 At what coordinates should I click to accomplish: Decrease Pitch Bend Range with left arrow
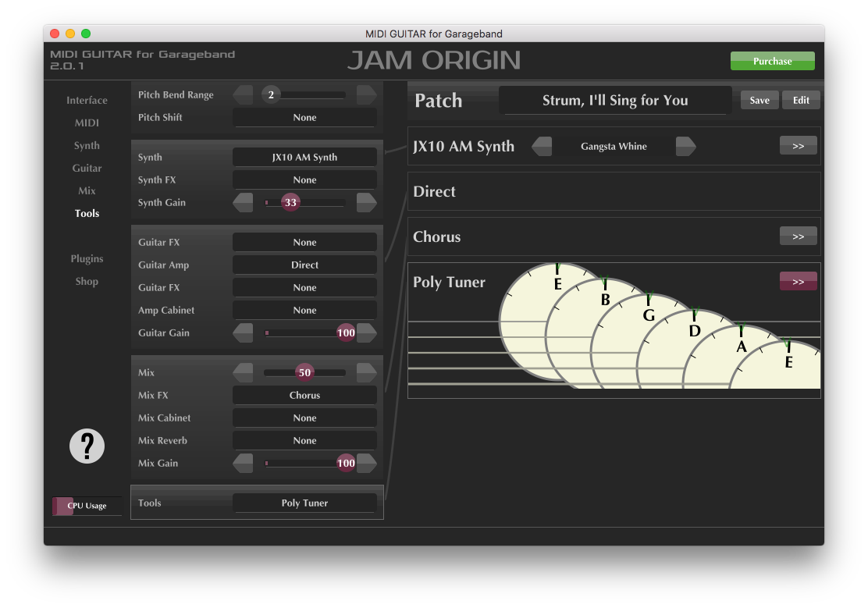[x=243, y=94]
